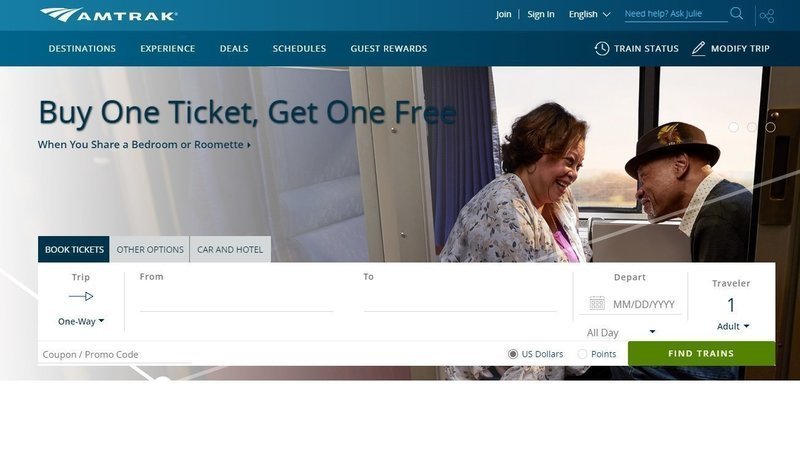Click the one-way trip arrow icon

point(81,296)
